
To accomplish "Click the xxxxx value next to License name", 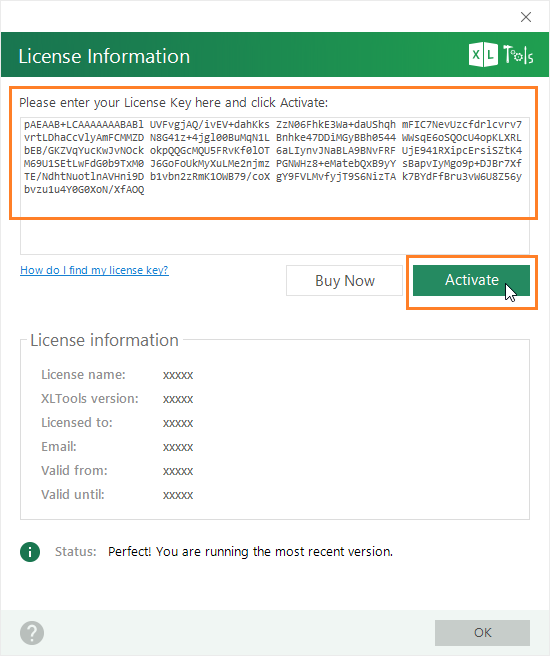I will (178, 375).
